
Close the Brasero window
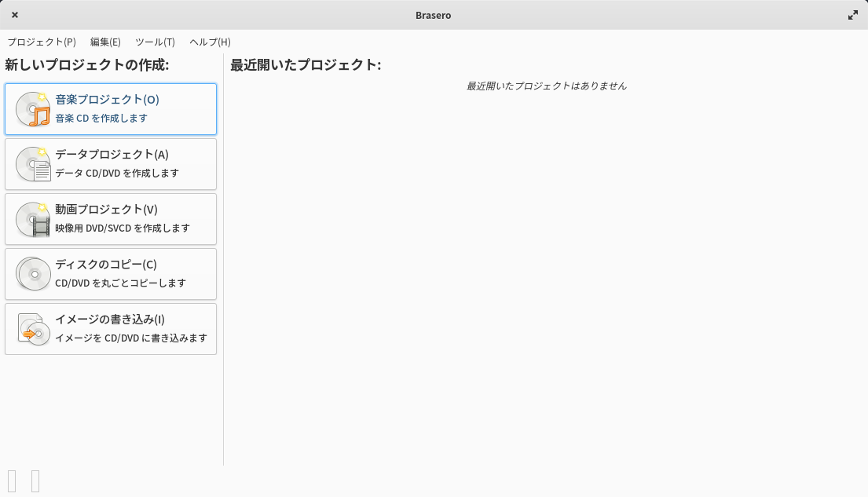coord(15,15)
